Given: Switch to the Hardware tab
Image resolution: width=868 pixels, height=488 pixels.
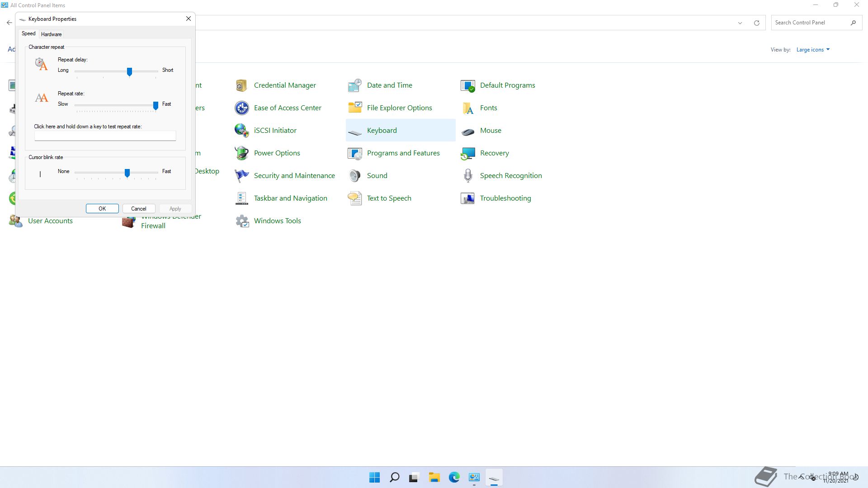Looking at the screenshot, I should [51, 34].
